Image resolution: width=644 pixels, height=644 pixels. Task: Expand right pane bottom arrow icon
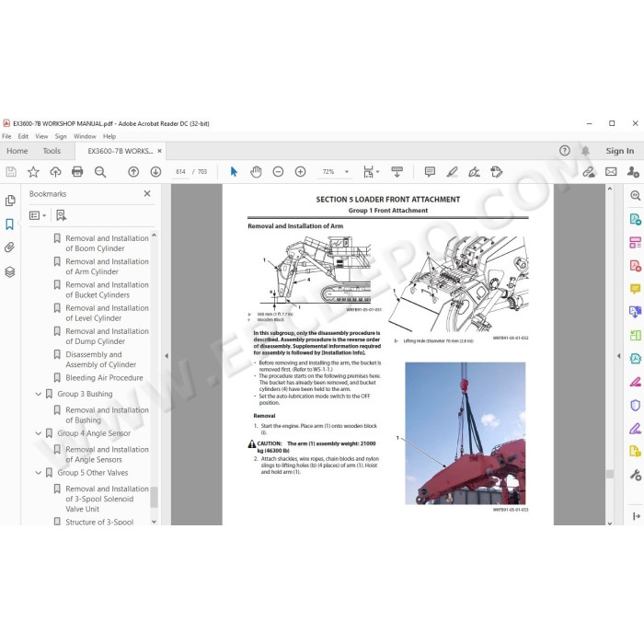637,516
